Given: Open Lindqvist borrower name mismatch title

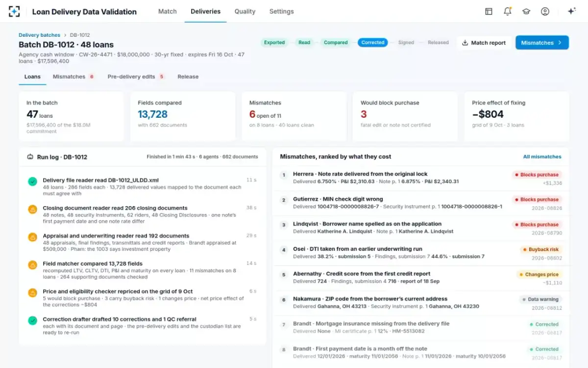Looking at the screenshot, I should point(367,224).
